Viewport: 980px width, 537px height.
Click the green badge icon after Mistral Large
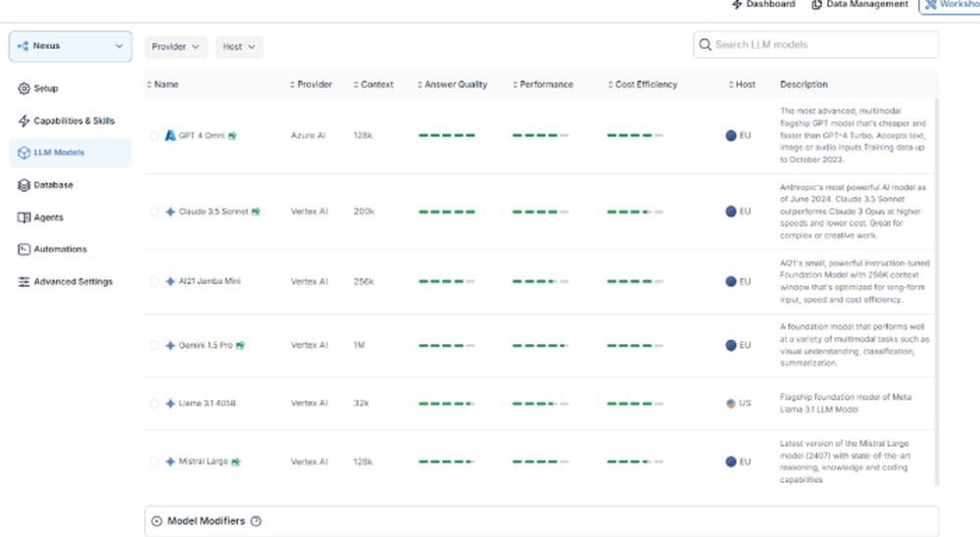(x=235, y=462)
